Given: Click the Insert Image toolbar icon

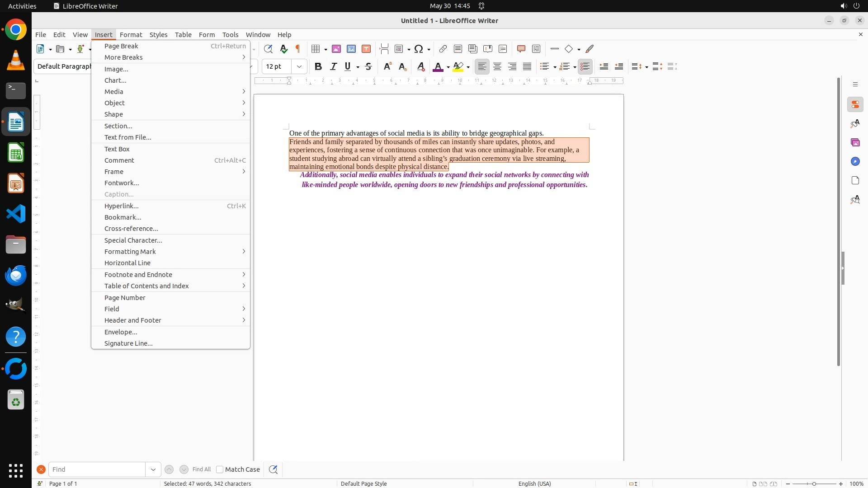Looking at the screenshot, I should 336,49.
